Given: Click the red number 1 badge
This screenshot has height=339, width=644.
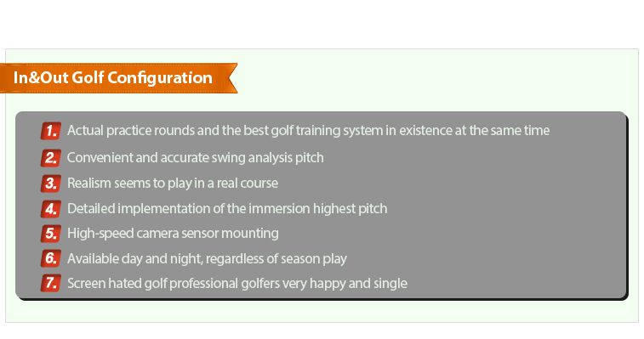Looking at the screenshot, I should (x=51, y=131).
